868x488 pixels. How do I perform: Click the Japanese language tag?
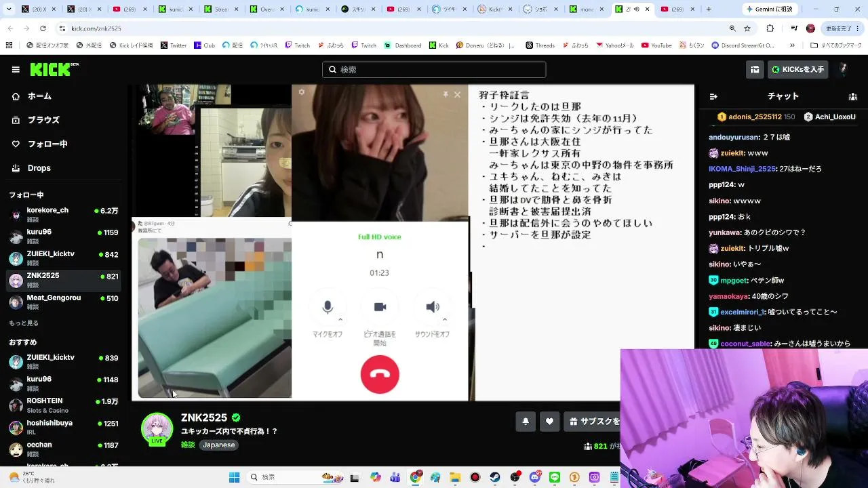point(218,445)
